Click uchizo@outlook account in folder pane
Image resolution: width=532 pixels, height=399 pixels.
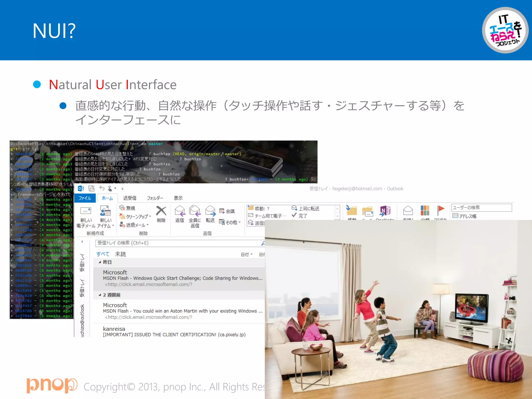tap(82, 320)
